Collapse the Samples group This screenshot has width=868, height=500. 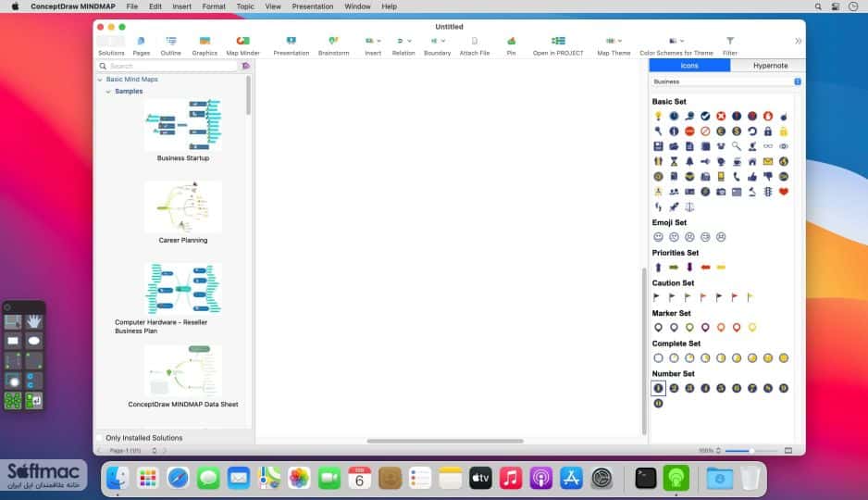tap(108, 92)
